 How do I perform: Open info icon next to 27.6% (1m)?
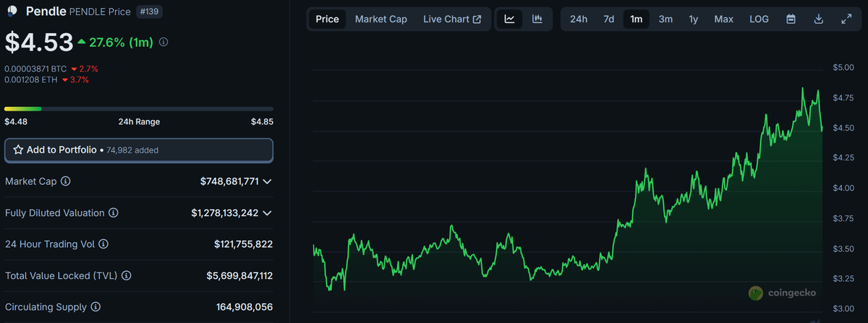pyautogui.click(x=163, y=43)
